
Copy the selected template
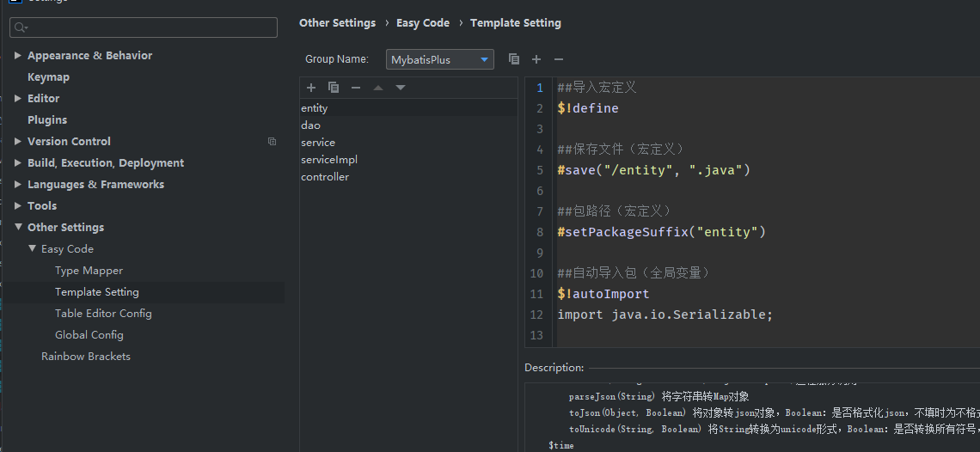[x=334, y=88]
